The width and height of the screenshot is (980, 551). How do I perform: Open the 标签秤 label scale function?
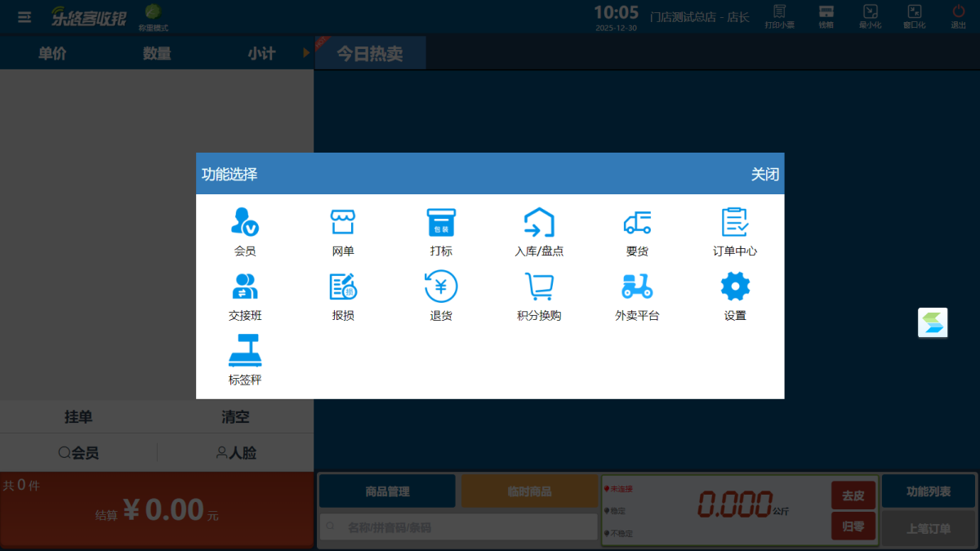coord(244,358)
